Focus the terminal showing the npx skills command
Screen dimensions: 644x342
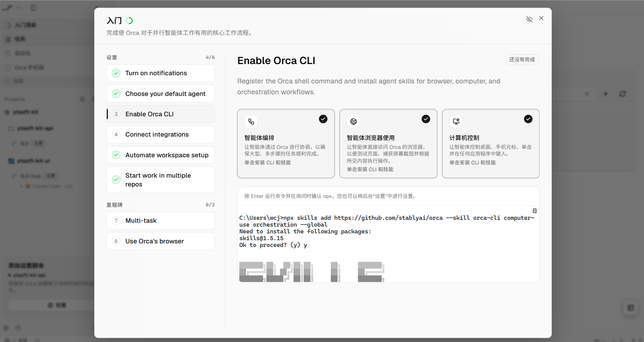pos(388,244)
